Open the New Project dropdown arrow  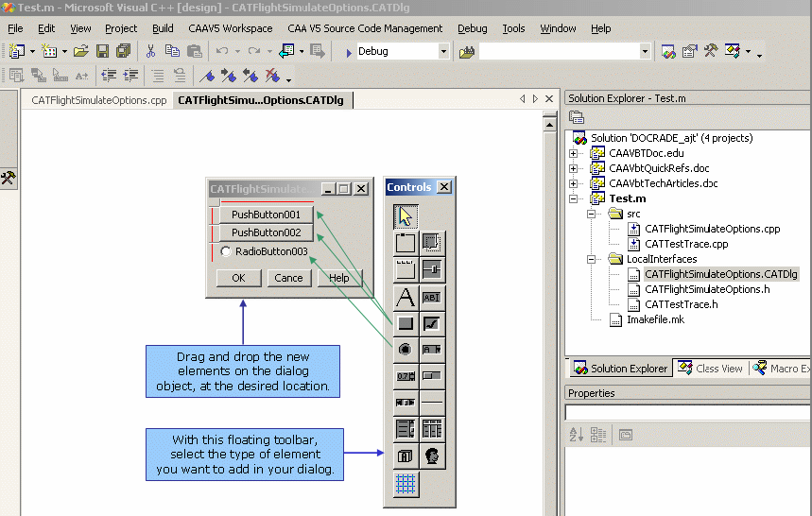pos(32,51)
